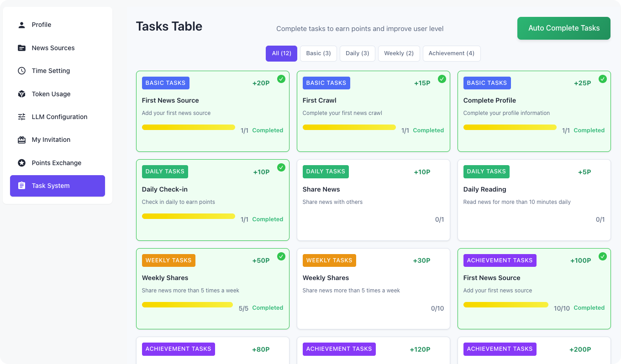Open LLM Configuration settings
621x364 pixels.
tap(58, 117)
